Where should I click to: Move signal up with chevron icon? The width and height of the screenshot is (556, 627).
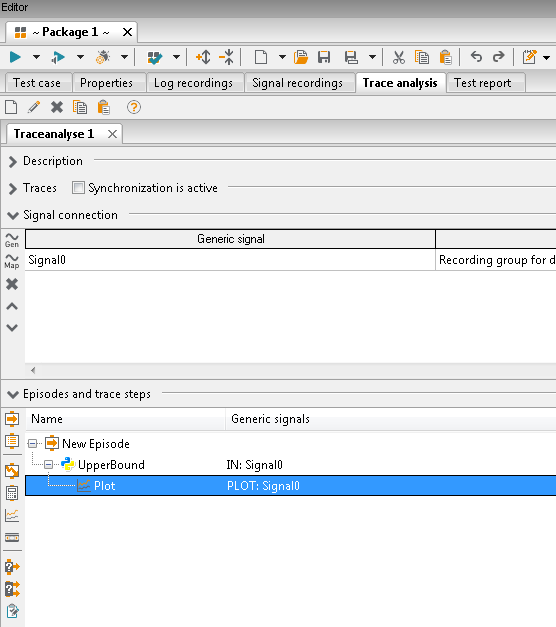(x=12, y=306)
